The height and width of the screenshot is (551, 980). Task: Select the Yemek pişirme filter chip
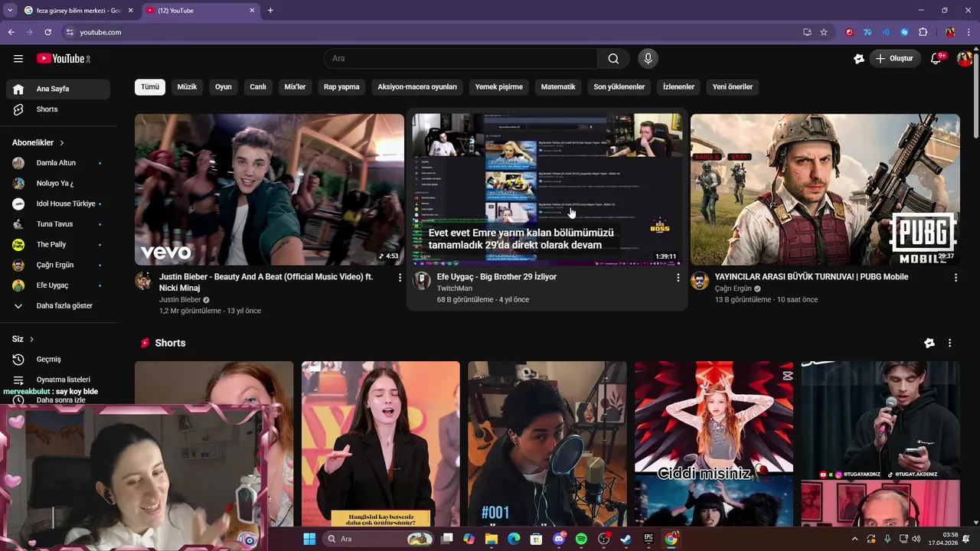[x=499, y=86]
